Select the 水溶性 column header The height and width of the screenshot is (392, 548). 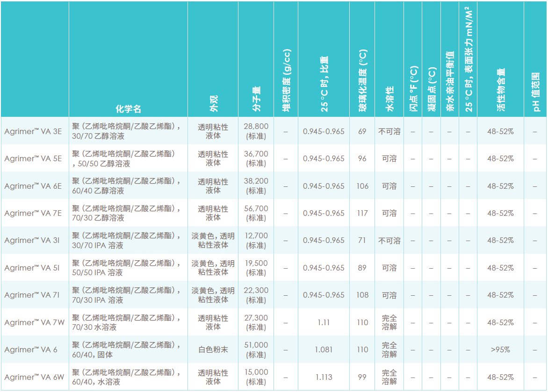point(389,99)
